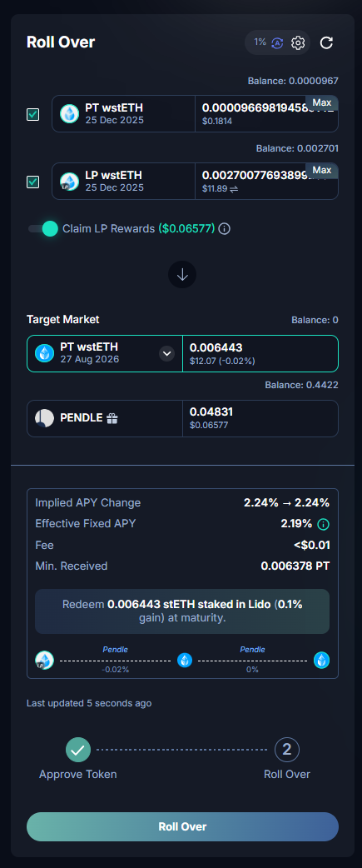Expand the Target Market PT wstETH dropdown

pyautogui.click(x=167, y=353)
